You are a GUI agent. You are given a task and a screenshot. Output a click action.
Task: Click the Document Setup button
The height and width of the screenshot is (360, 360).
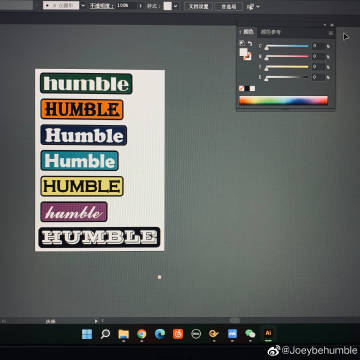[198, 6]
